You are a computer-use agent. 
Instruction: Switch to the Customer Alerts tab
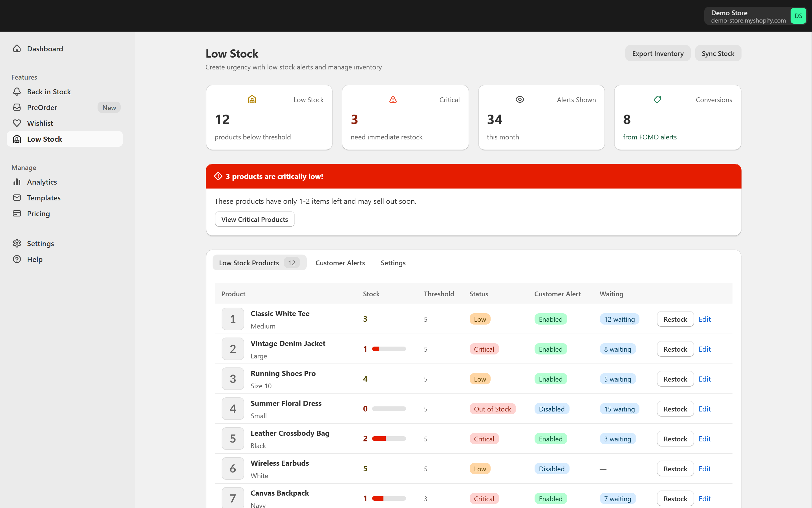tap(340, 263)
